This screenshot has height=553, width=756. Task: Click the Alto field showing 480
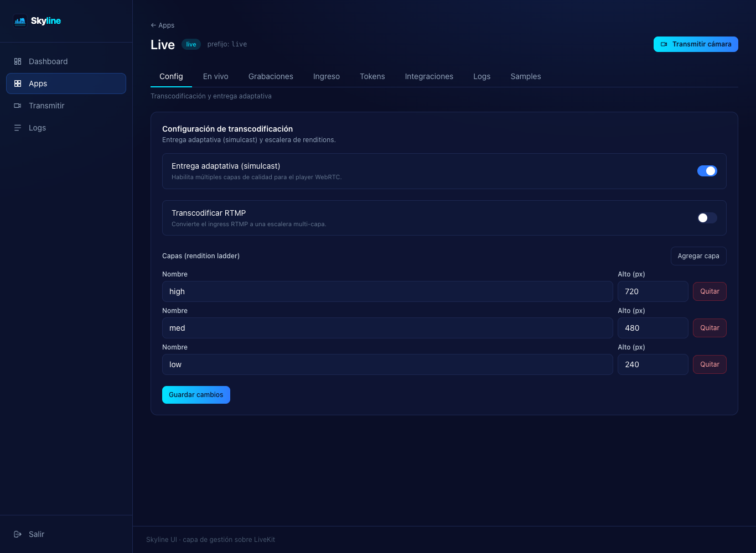coord(653,328)
